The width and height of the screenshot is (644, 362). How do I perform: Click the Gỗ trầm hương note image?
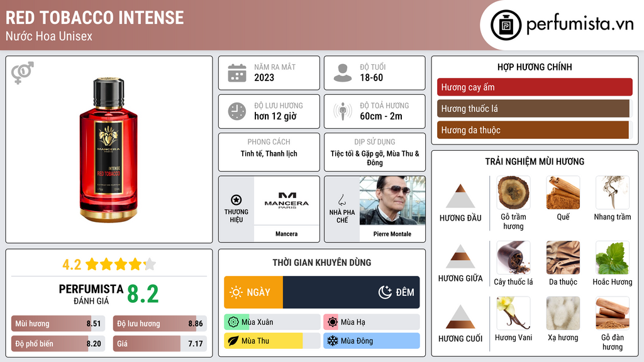(x=513, y=192)
